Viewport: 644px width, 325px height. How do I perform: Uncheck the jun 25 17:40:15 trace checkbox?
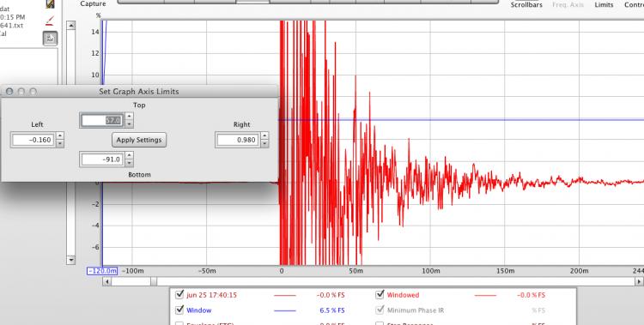pyautogui.click(x=179, y=294)
